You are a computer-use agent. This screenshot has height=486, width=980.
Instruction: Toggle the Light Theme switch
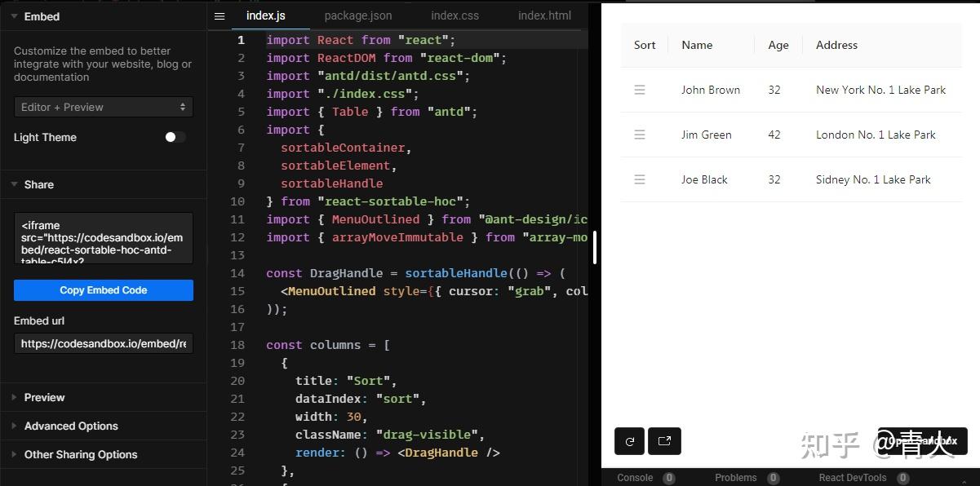[175, 137]
